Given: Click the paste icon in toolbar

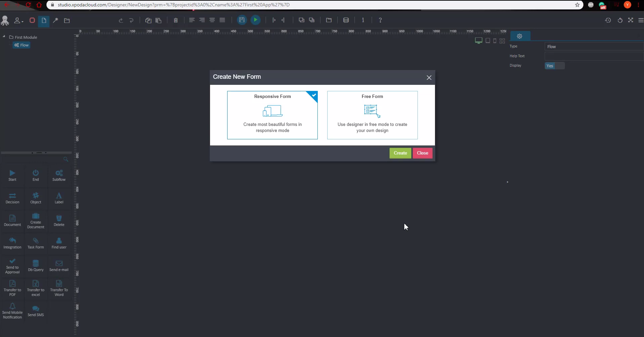Looking at the screenshot, I should tap(158, 21).
